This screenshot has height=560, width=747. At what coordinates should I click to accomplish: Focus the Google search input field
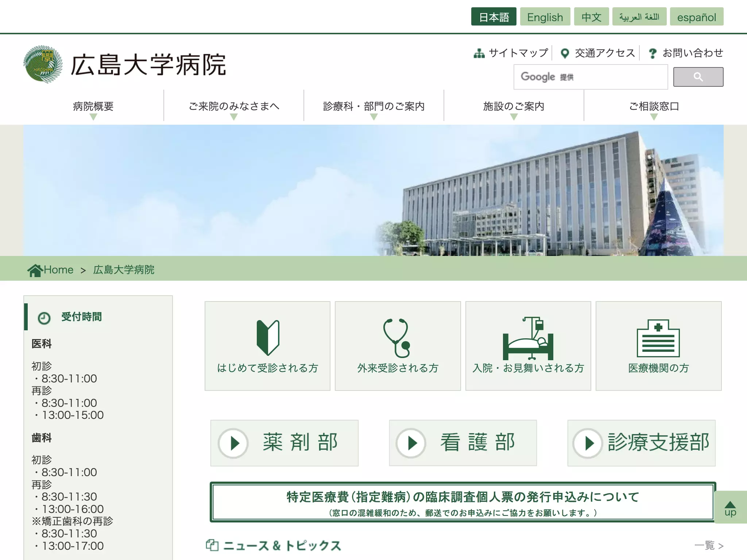click(x=591, y=77)
